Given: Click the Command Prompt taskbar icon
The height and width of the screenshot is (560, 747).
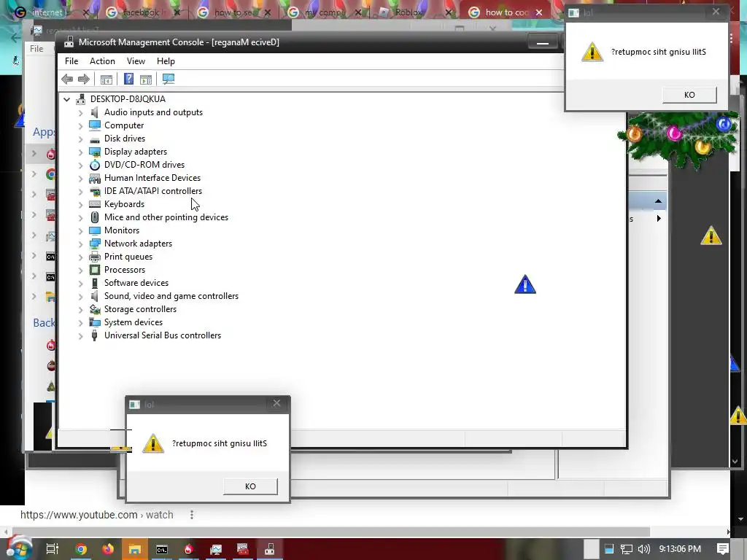Looking at the screenshot, I should pos(162,550).
